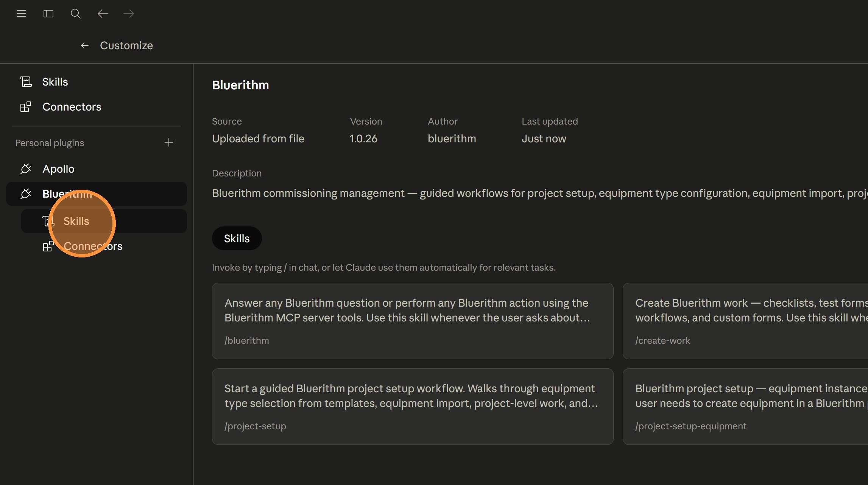Click the Bluerithm plug icon
Viewport: 868px width, 485px height.
pos(25,194)
